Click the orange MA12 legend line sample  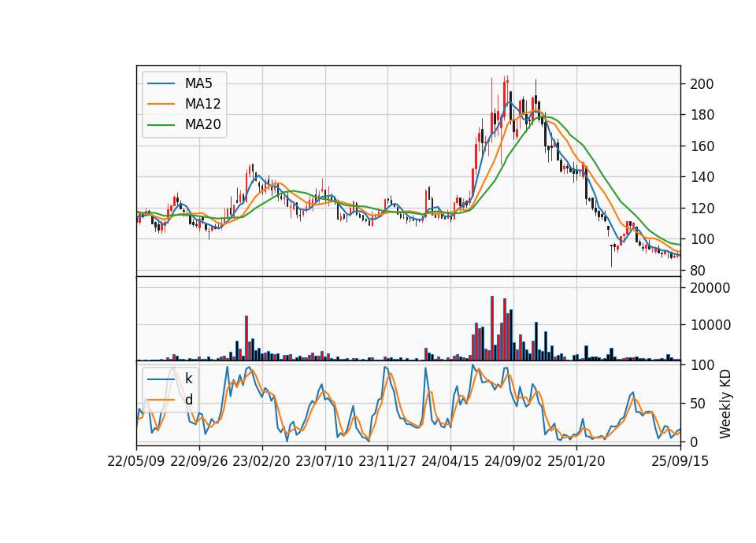click(161, 104)
